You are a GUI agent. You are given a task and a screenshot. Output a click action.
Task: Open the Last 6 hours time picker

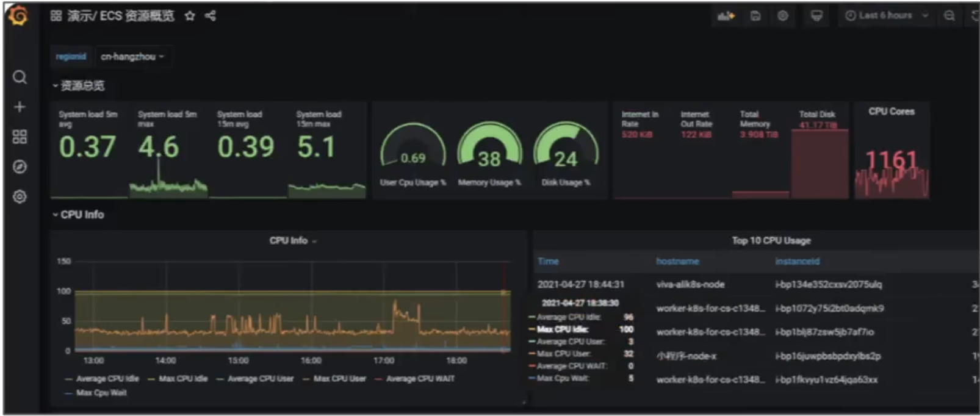point(885,16)
